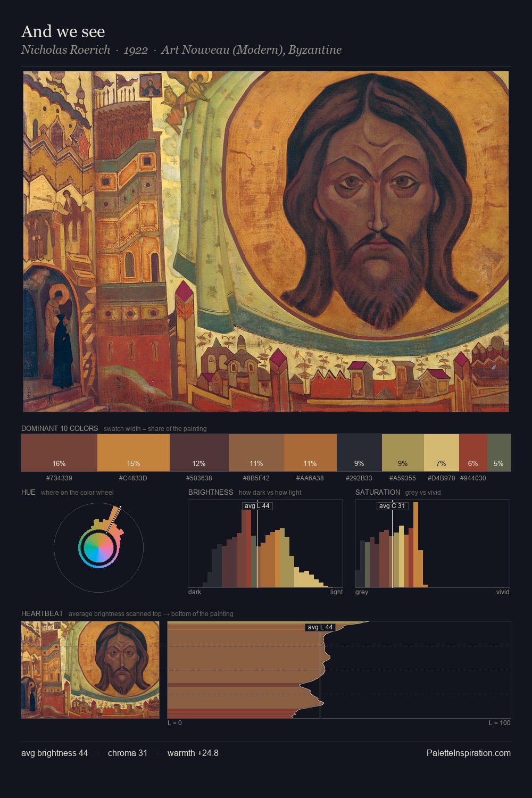Click the 'L = 0' axis label
The image size is (532, 798).
click(x=174, y=723)
